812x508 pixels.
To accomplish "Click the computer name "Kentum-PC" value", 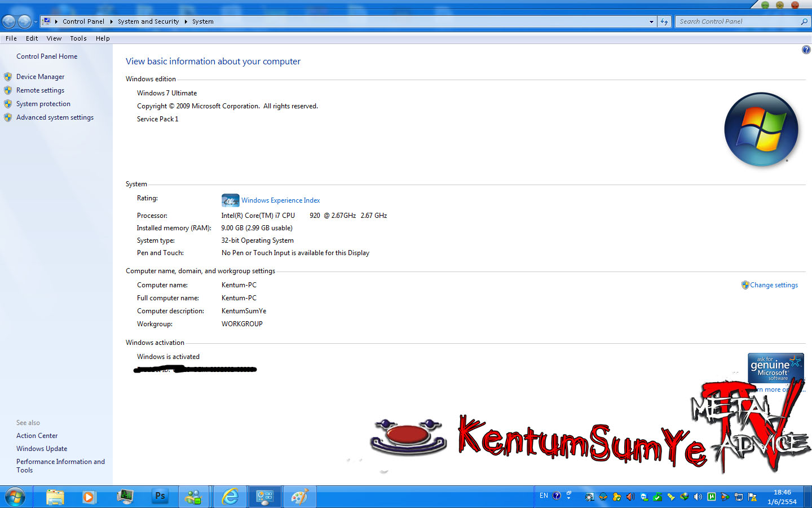I will [239, 285].
